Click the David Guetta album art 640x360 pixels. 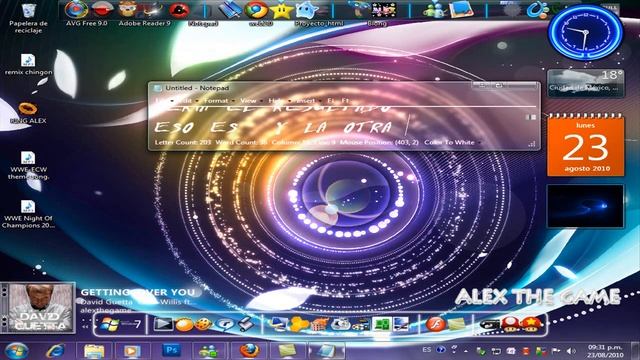[x=40, y=308]
